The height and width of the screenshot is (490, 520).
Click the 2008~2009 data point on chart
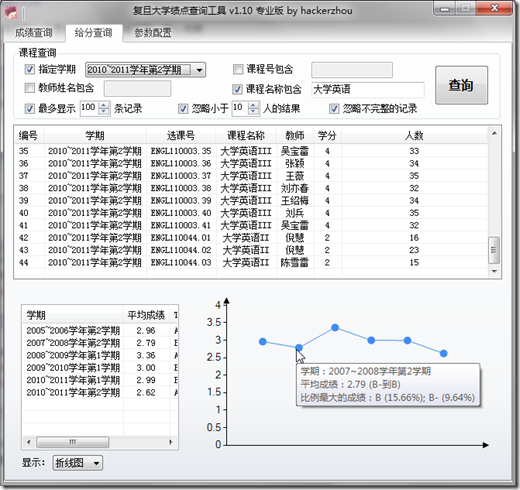335,328
